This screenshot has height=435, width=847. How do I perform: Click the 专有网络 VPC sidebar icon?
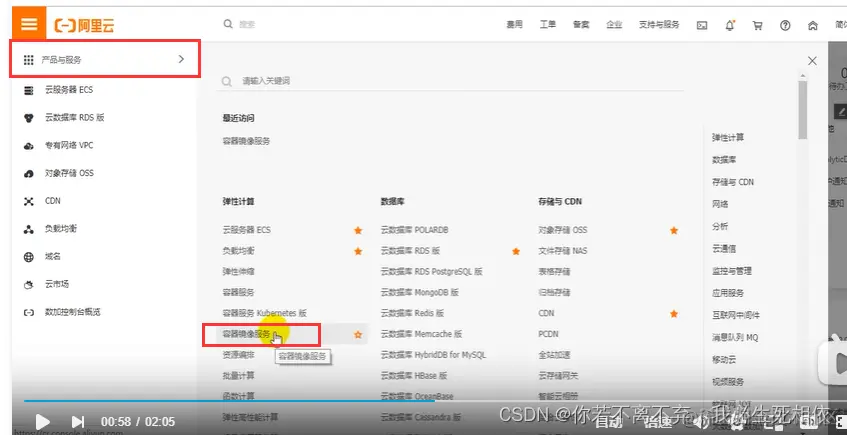29,146
